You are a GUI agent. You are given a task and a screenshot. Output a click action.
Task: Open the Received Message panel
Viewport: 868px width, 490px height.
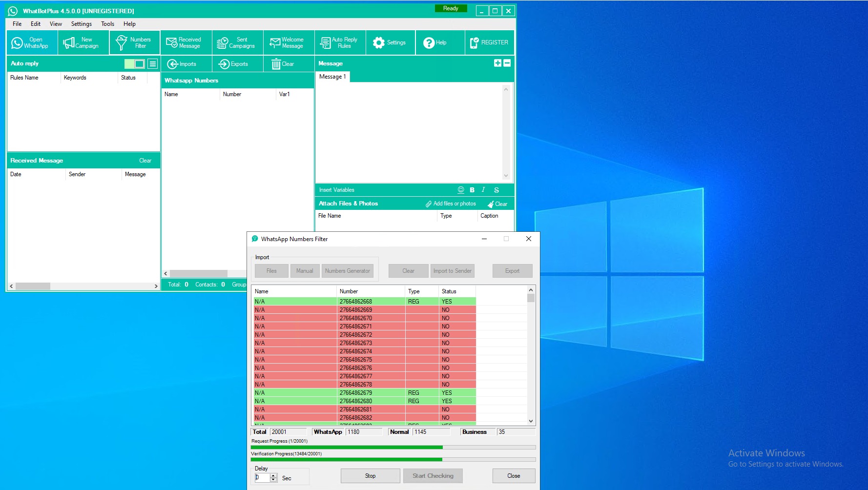[186, 42]
